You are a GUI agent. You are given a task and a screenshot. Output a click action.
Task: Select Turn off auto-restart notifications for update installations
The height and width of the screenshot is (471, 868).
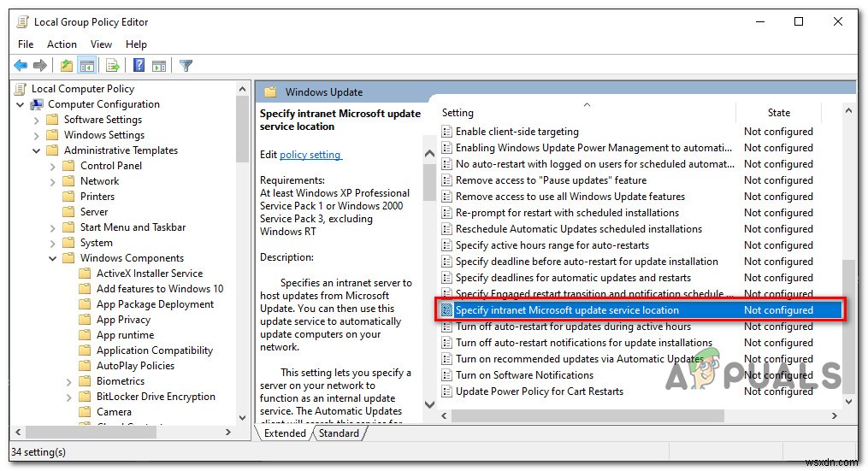point(584,343)
